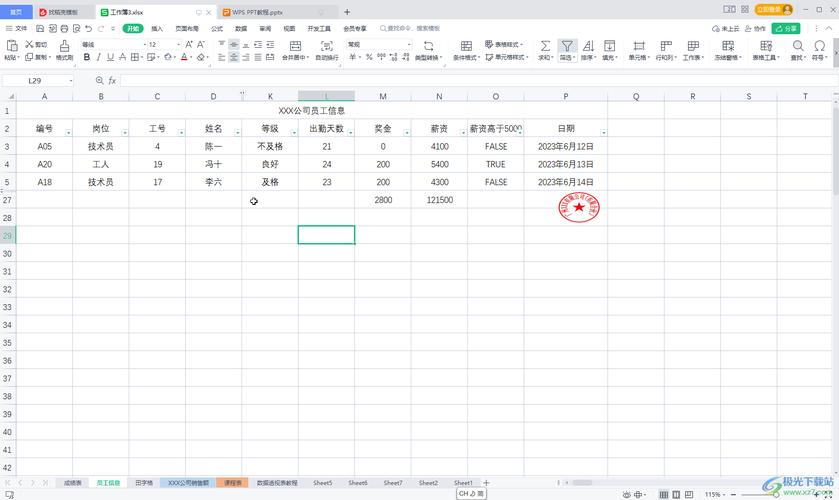Click the Find (查找) magnifier icon

click(798, 47)
